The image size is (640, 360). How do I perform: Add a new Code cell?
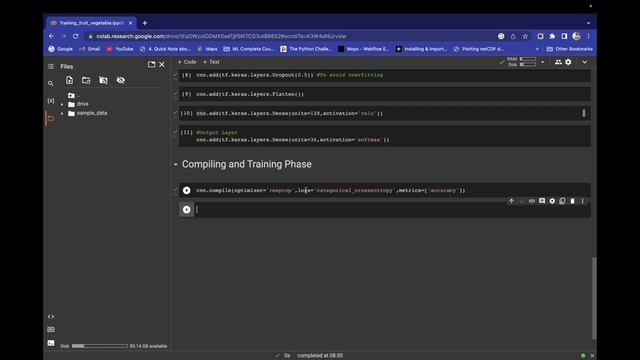187,62
